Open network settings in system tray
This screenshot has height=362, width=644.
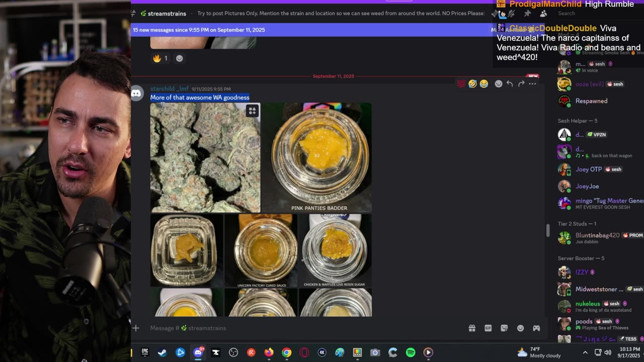[598, 352]
